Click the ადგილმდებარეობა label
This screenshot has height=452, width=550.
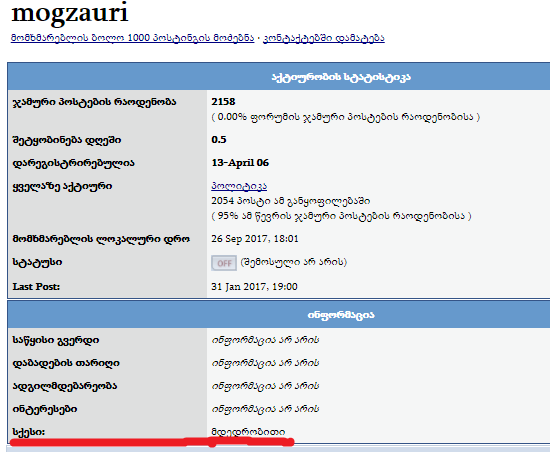click(65, 386)
